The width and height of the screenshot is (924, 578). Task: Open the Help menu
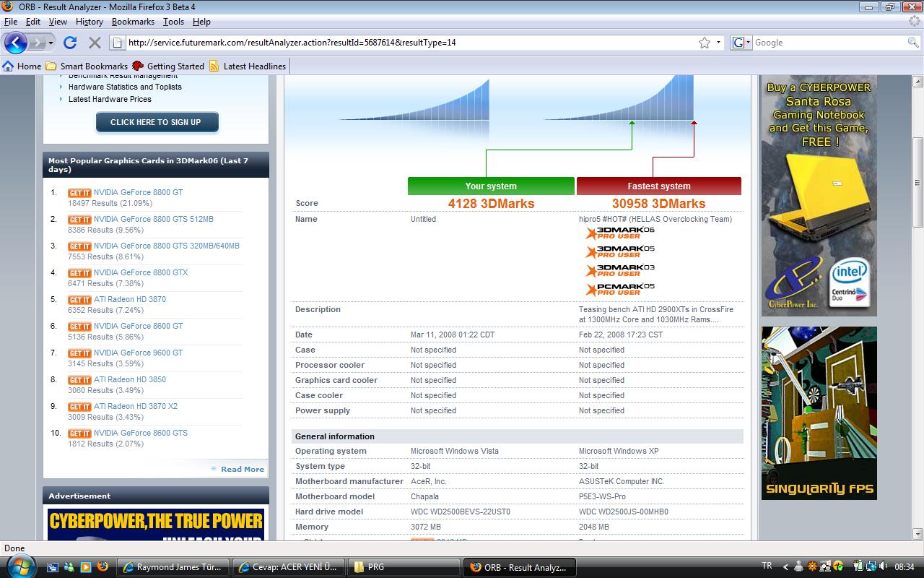tap(201, 22)
